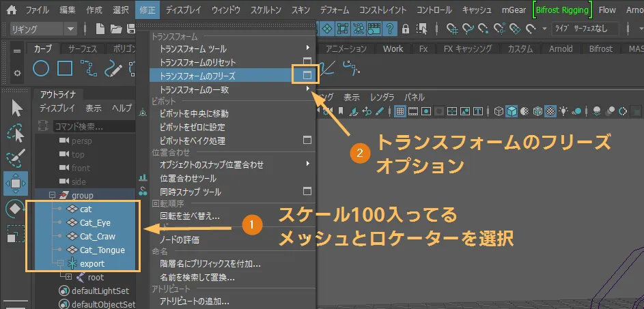Click the NURBS square icon on the shelf

[65, 68]
